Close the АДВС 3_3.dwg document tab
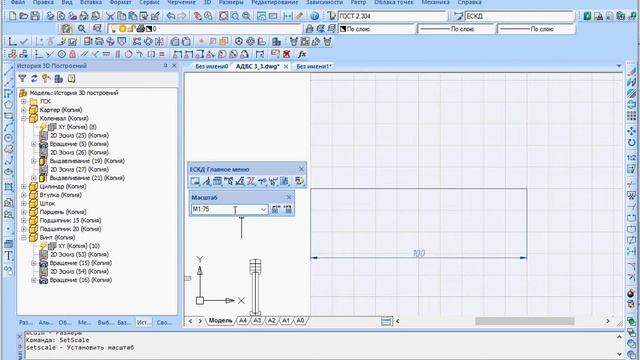 pyautogui.click(x=286, y=67)
